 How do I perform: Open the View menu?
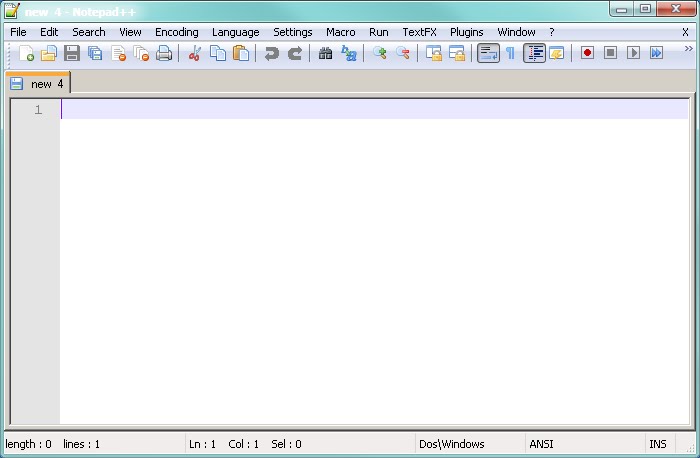[130, 32]
